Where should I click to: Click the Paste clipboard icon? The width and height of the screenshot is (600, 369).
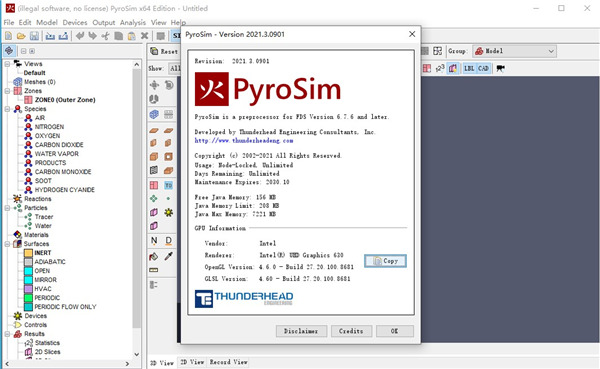tap(131, 36)
